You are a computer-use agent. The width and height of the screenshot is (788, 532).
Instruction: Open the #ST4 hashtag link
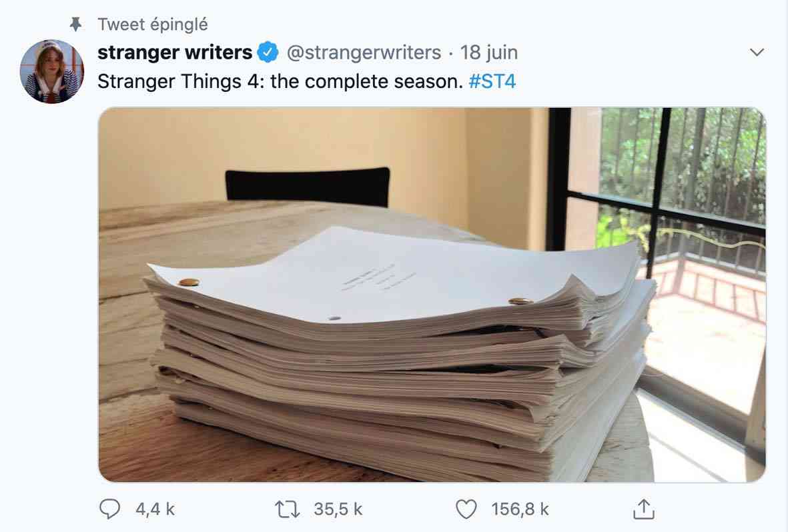click(x=492, y=81)
